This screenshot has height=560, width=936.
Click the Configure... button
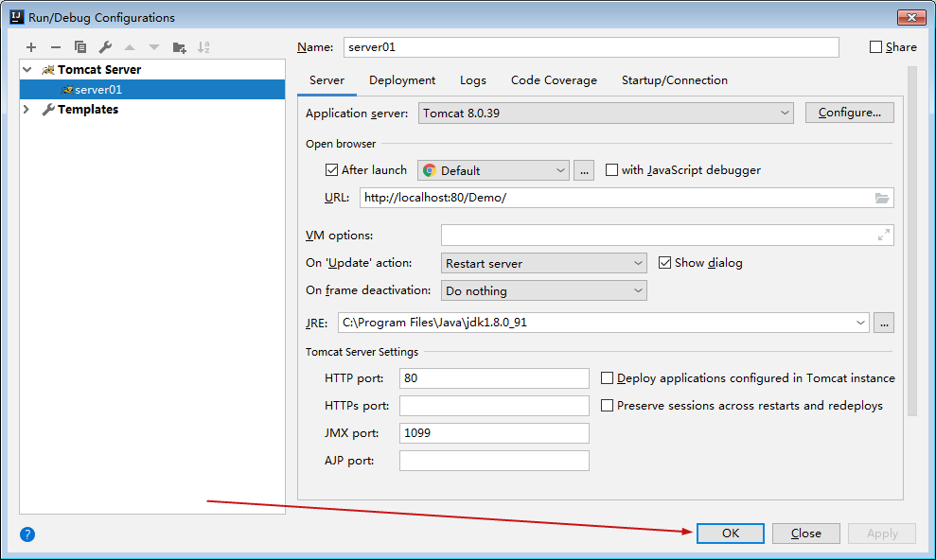tap(850, 113)
